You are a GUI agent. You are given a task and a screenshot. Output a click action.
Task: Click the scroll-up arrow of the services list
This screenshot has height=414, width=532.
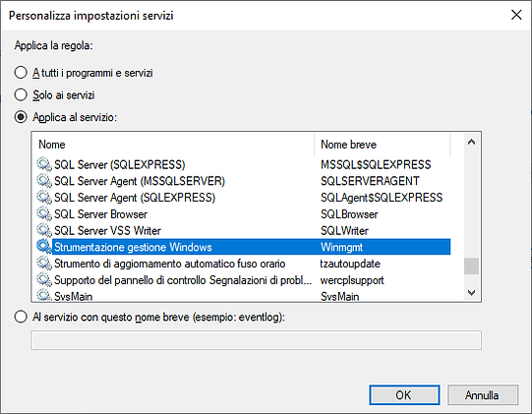point(471,143)
